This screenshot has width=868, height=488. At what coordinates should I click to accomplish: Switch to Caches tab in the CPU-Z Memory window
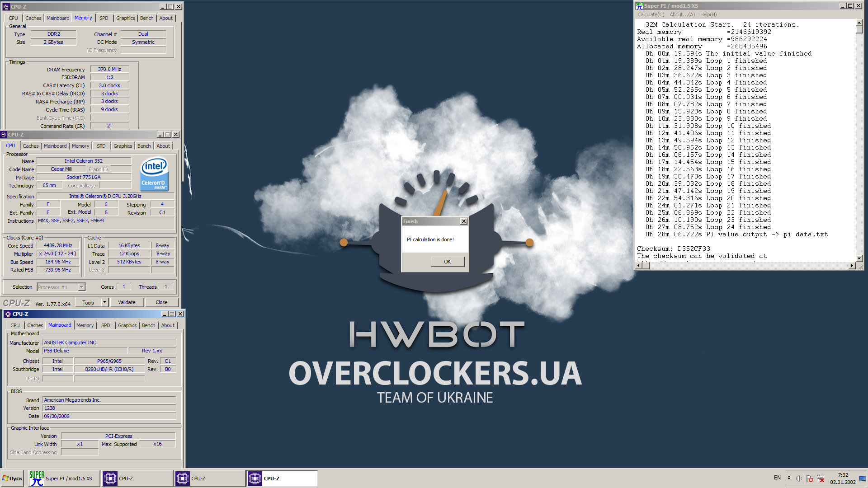click(x=33, y=18)
